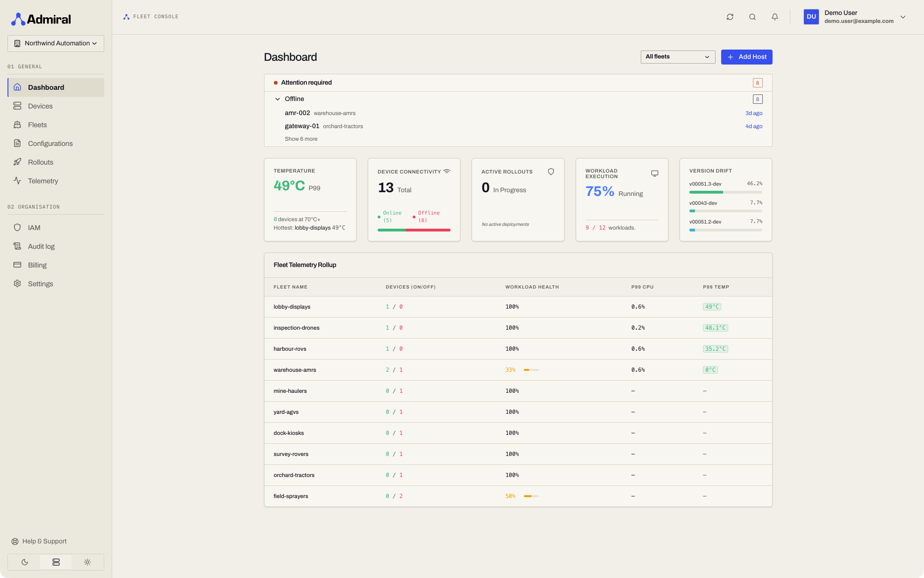Click the Admiral logo

pos(41,19)
